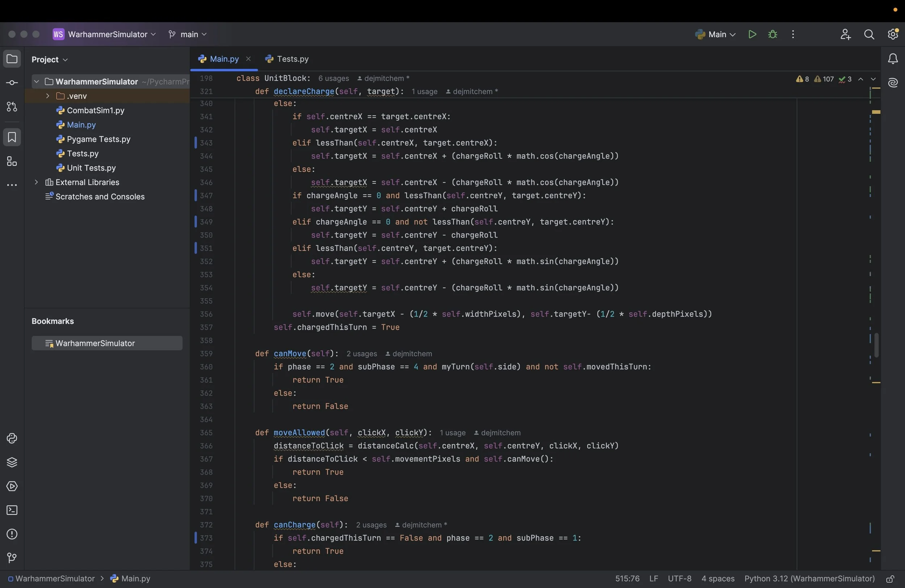Image resolution: width=905 pixels, height=588 pixels.
Task: Toggle the read-only lock in status bar
Action: pyautogui.click(x=890, y=579)
